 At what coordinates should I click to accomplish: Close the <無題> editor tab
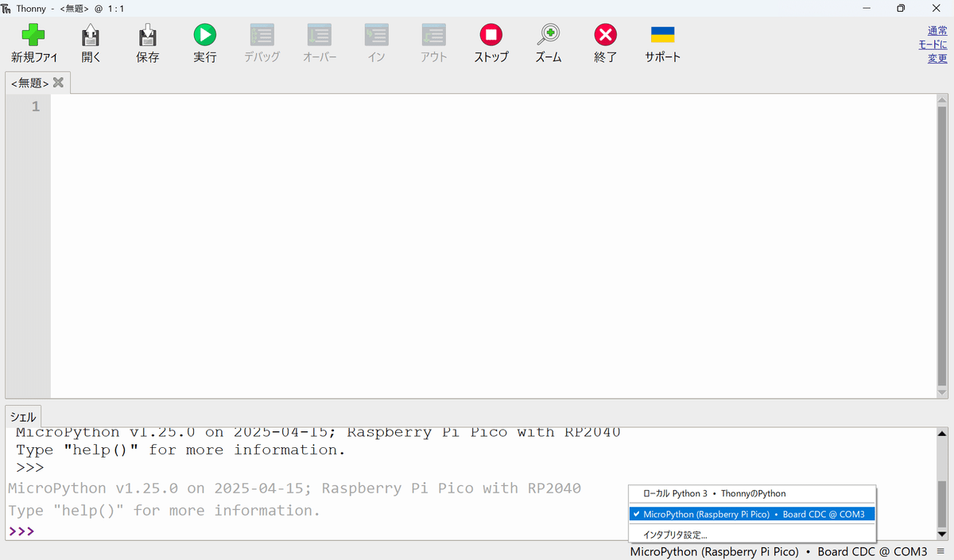point(58,83)
